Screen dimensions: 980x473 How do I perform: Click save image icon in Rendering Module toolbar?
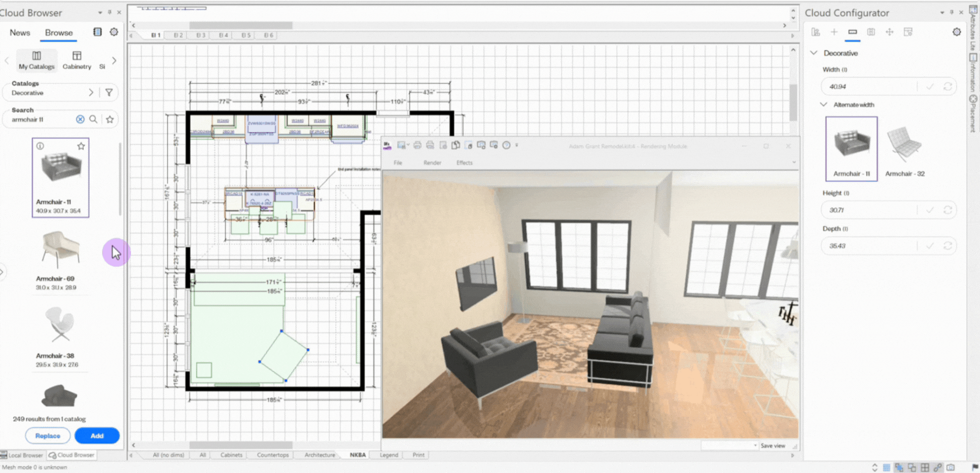coord(401,146)
